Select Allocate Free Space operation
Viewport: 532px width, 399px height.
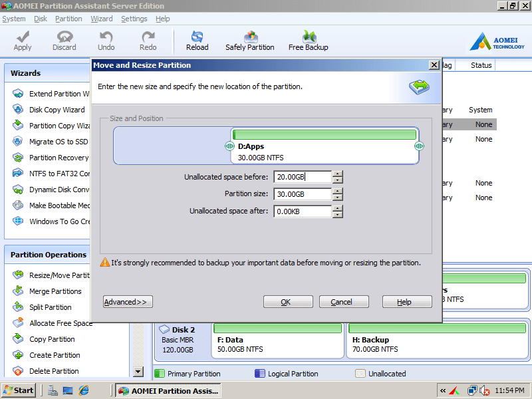click(53, 323)
